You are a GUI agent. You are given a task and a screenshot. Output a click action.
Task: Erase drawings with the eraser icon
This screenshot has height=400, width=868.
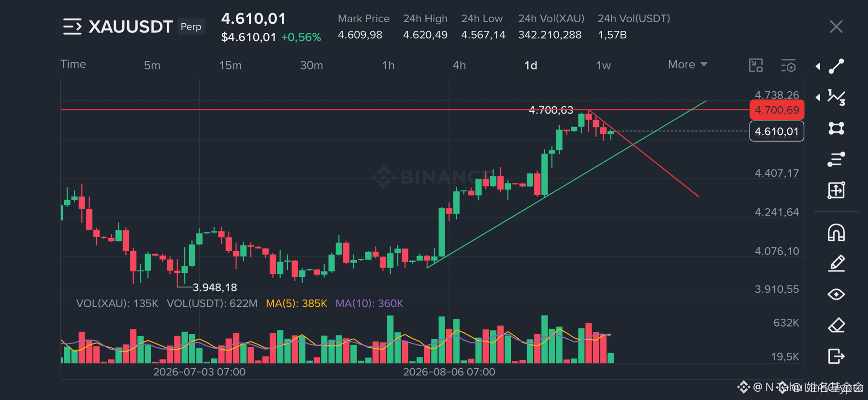[x=836, y=325]
